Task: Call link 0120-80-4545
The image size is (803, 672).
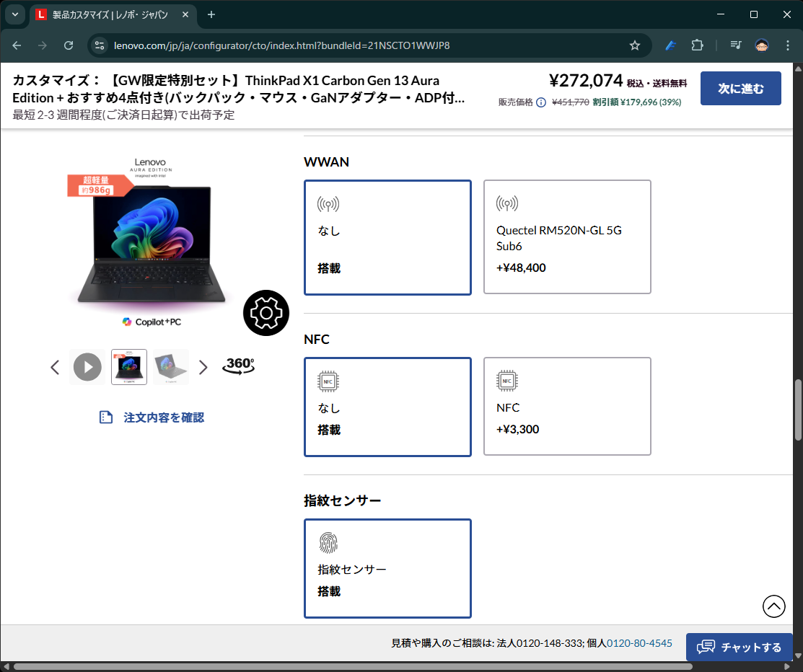Action: pos(639,643)
